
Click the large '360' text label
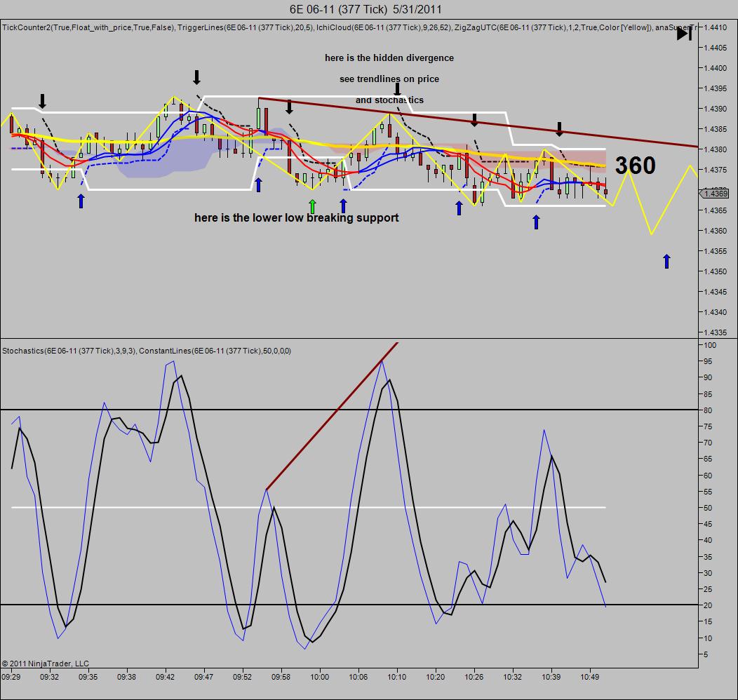click(635, 166)
